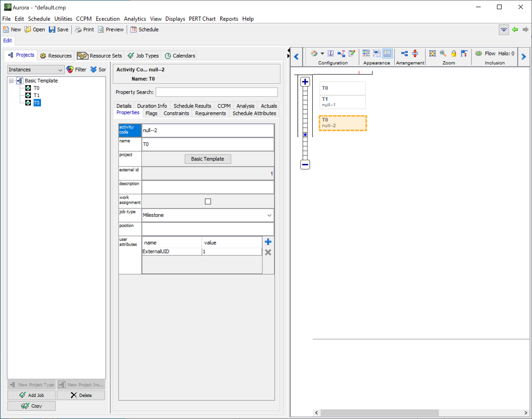Viewport: 532px width, 419px height.
Task: Click the Save toolbar icon
Action: point(52,30)
